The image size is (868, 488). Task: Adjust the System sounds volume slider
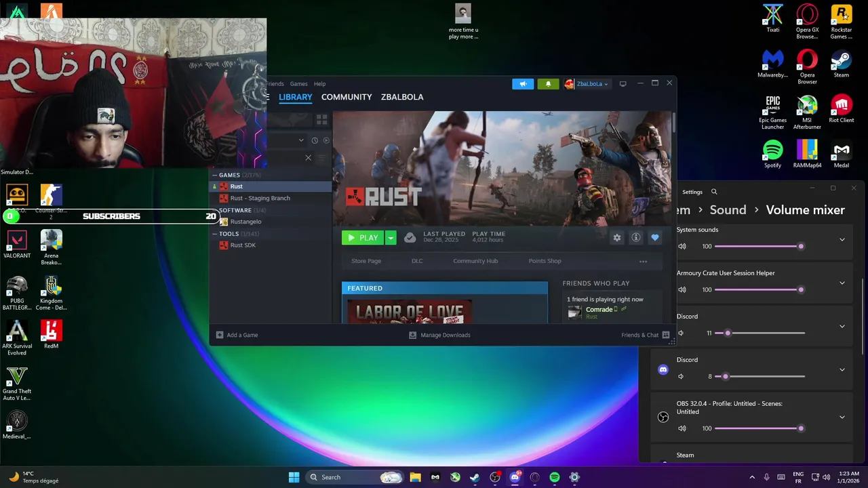pos(759,246)
